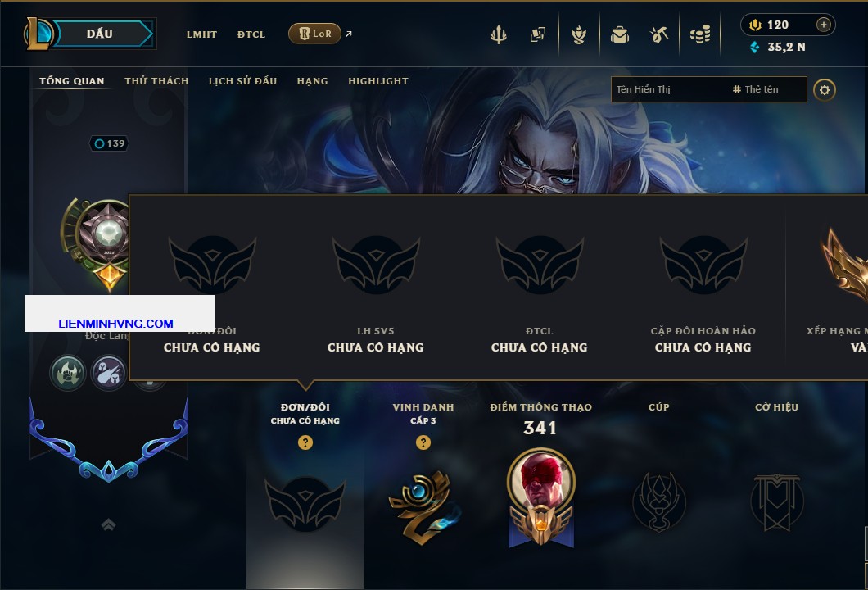This screenshot has width=868, height=590.
Task: Switch to the LỊCH SỬ ĐẤU tab
Action: [242, 81]
